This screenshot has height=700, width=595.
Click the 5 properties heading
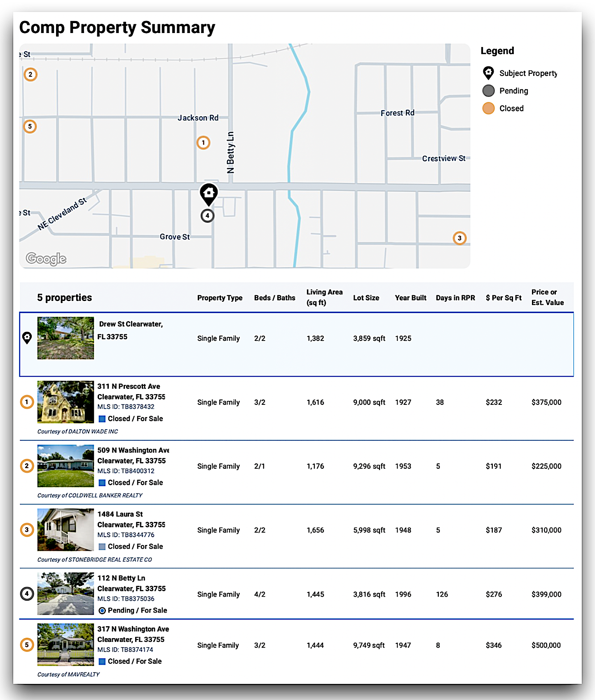point(64,298)
